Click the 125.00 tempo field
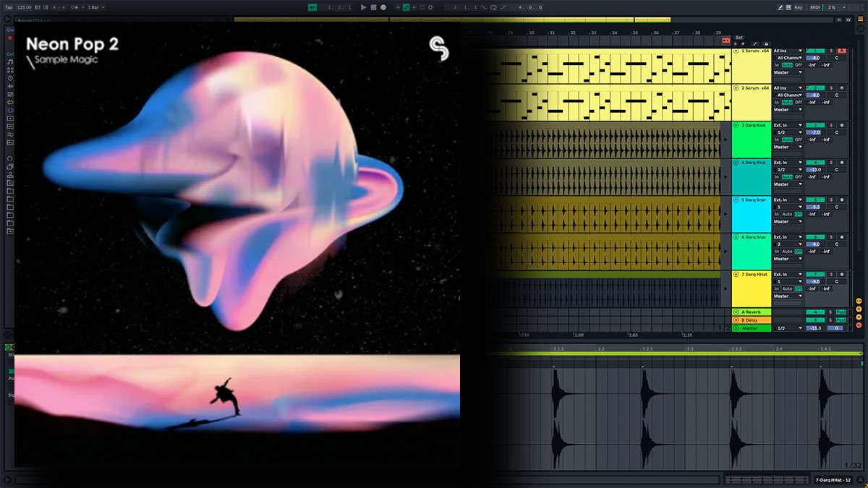Viewport: 868px width, 488px height. pos(25,7)
